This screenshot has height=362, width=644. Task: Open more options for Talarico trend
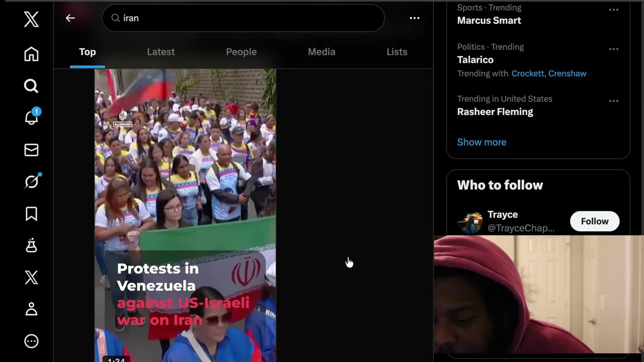click(x=613, y=49)
